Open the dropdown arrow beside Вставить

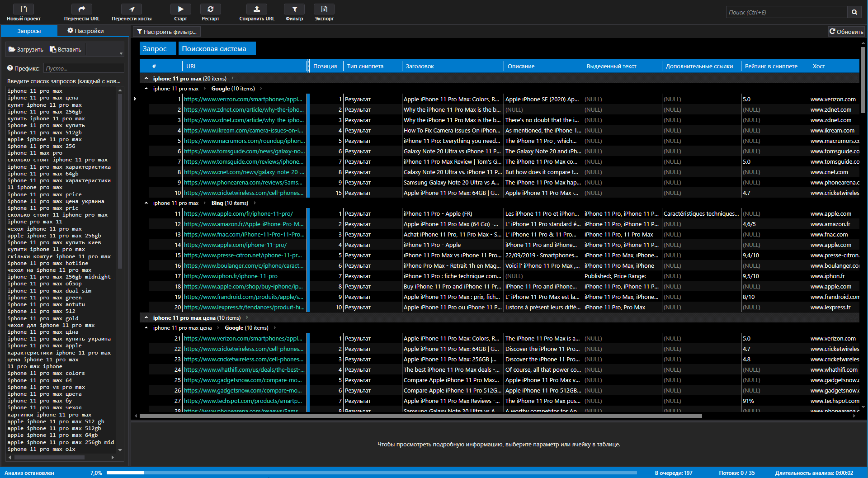121,53
